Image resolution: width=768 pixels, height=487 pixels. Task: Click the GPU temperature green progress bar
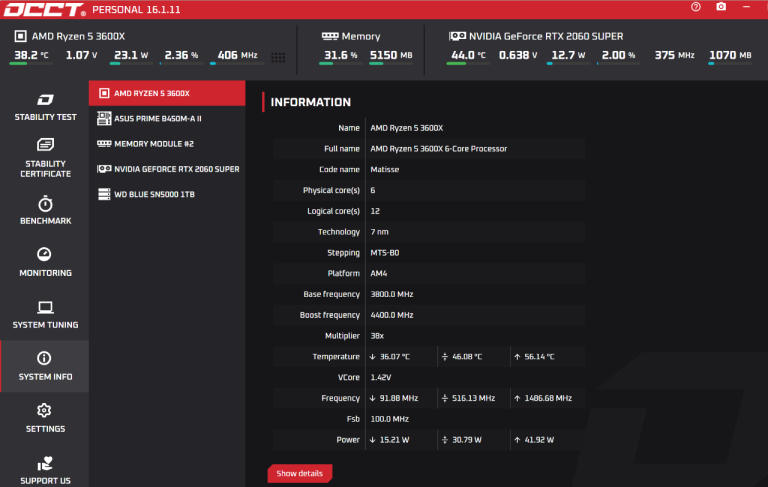click(x=468, y=64)
